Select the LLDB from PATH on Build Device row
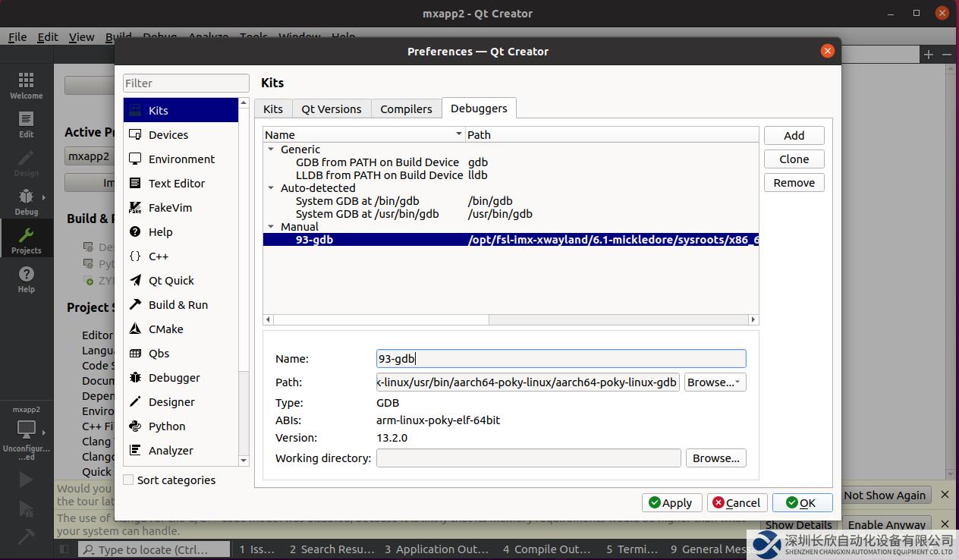The image size is (959, 560). (x=511, y=175)
